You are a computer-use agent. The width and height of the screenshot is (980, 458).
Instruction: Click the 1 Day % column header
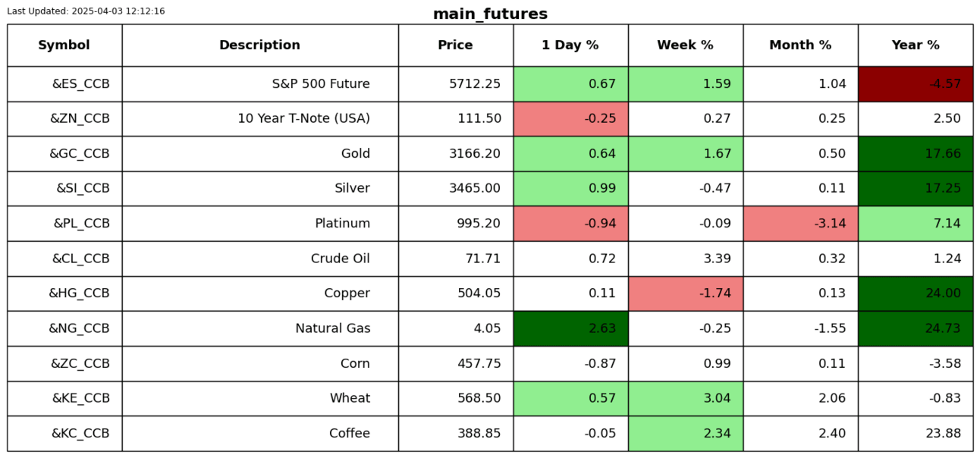(x=570, y=45)
